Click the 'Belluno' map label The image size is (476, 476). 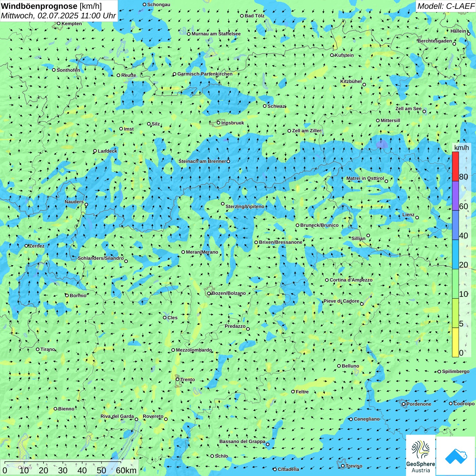[350, 366]
